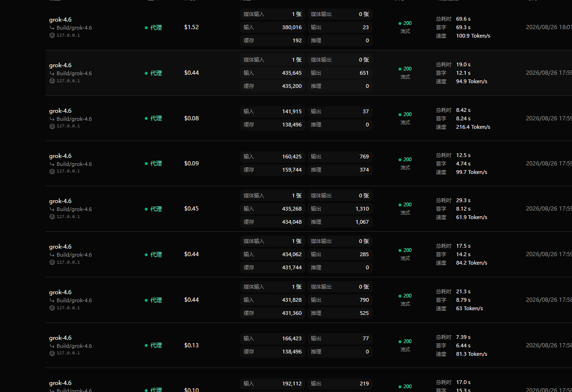Click 200 status code in the $1.52 row
This screenshot has height=392, width=572.
coord(407,23)
